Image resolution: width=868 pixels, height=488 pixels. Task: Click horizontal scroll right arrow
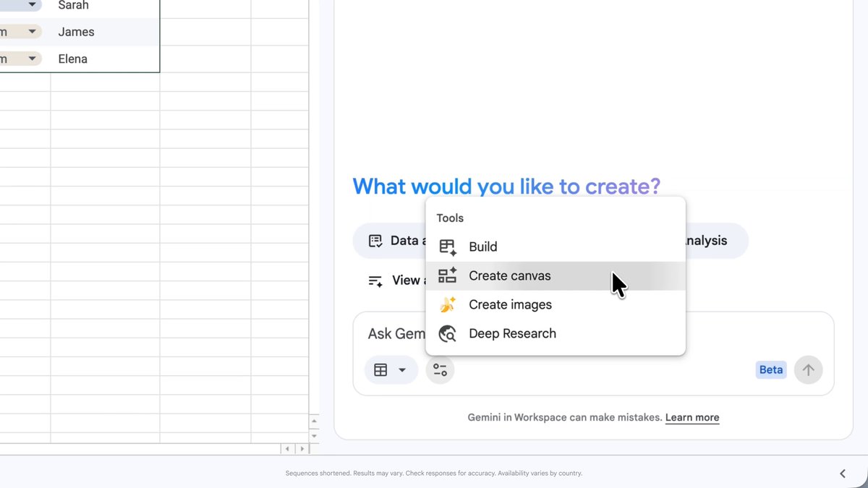click(x=302, y=449)
